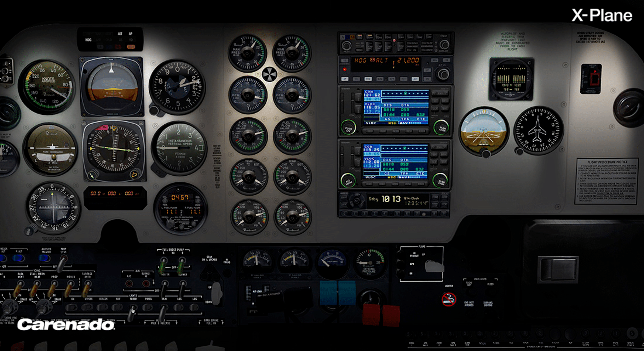Engage the autopilot HDG mode button
Image resolution: width=644 pixels, height=351 pixels.
tap(368, 79)
